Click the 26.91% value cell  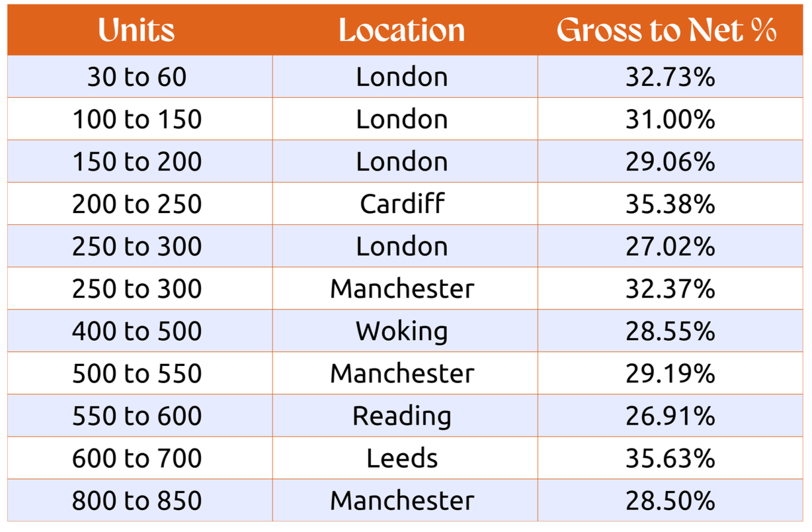pyautogui.click(x=670, y=416)
